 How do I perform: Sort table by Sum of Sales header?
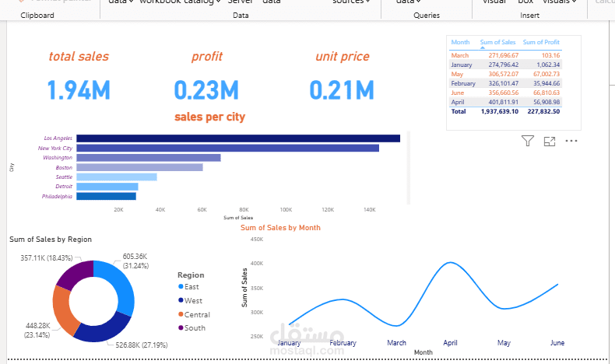point(497,42)
